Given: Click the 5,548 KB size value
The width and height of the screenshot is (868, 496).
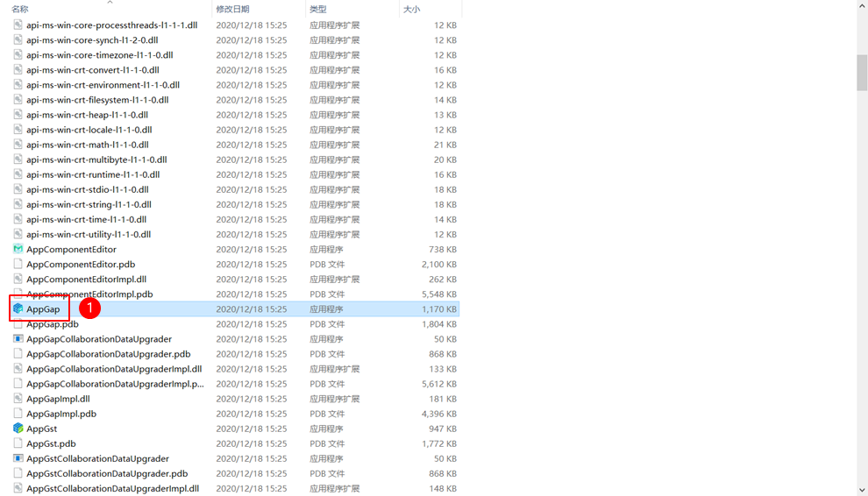Looking at the screenshot, I should click(439, 294).
